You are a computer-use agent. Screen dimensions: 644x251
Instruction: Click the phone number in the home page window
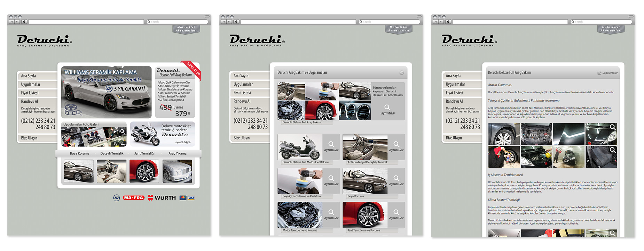(38, 124)
